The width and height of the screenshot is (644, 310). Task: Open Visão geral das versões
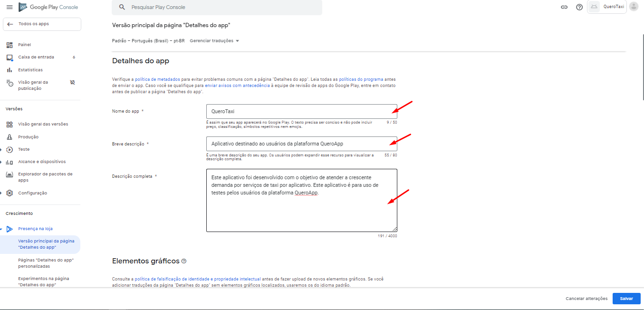click(43, 124)
